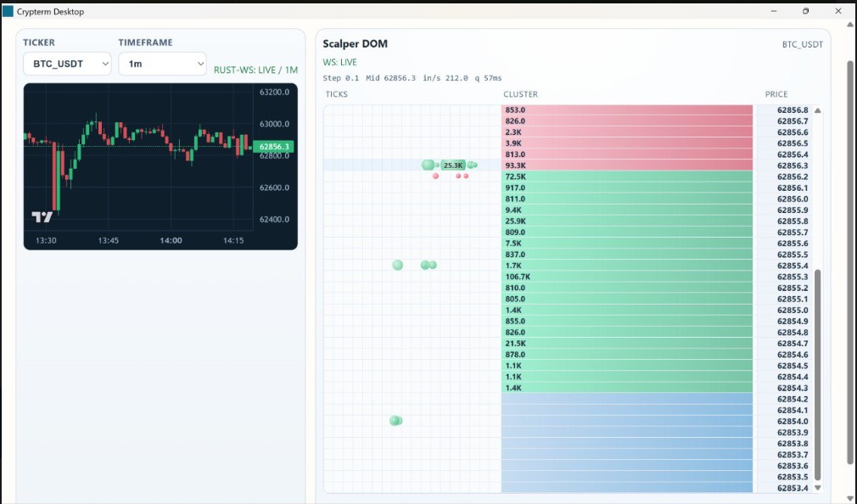Viewport: 857px width, 504px height.
Task: Click the TradingView logo on the chart
Action: (x=42, y=217)
